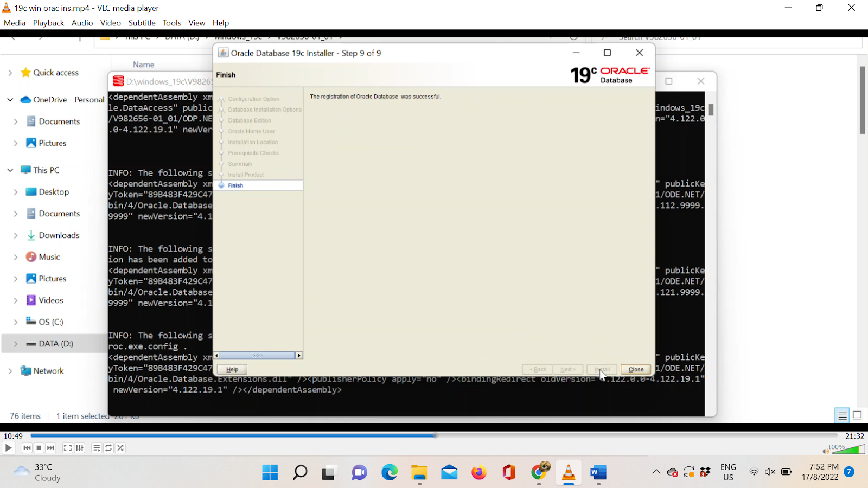
Task: Open Microsoft Office from taskbar
Action: (509, 473)
